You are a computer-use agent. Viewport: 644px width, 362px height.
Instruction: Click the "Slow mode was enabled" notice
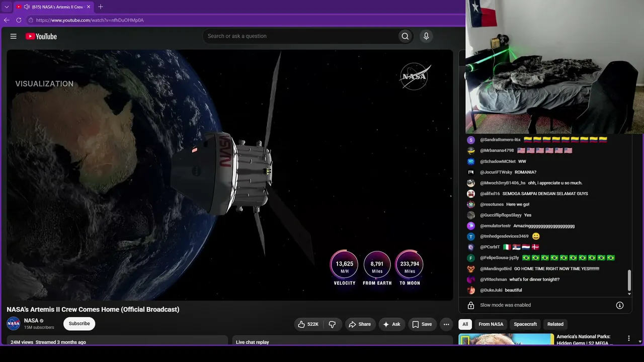pos(506,305)
